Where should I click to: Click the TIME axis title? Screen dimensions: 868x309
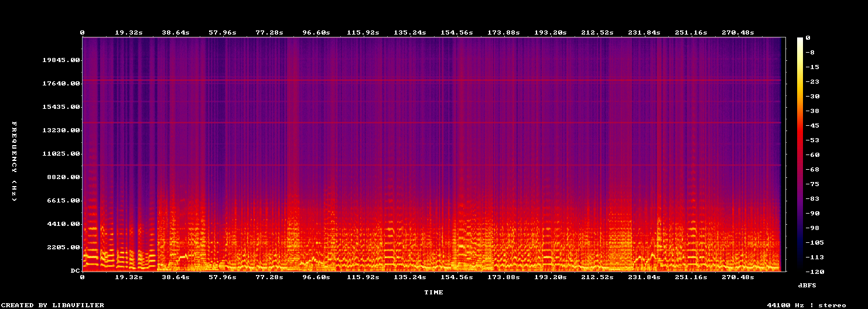tap(433, 292)
